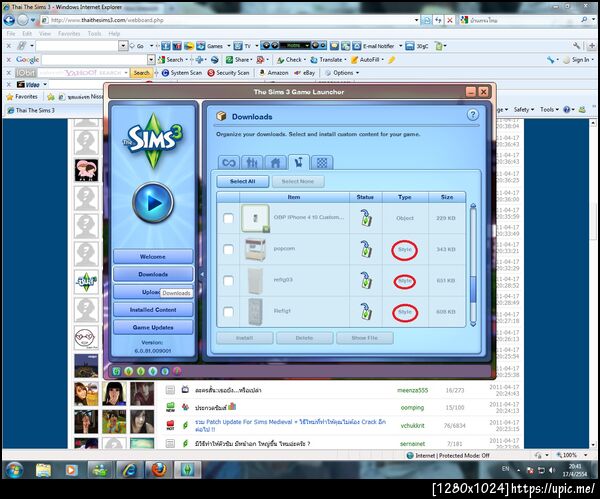Image resolution: width=600 pixels, height=499 pixels.
Task: Tick checkbox for OBP iPhone 4 item
Action: coord(228,218)
